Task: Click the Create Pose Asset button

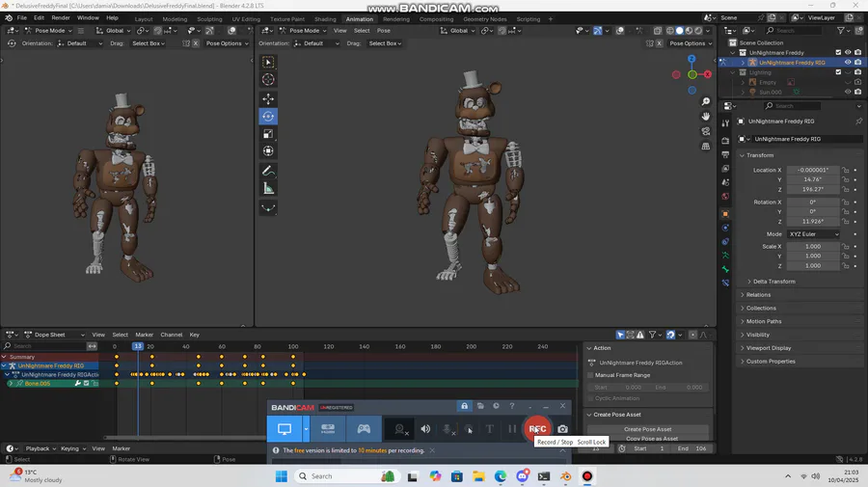Action: [x=648, y=429]
